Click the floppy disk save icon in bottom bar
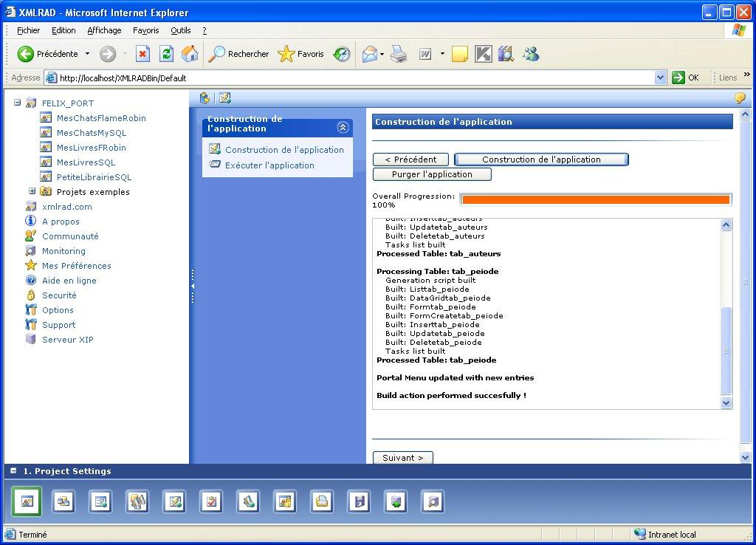 [359, 502]
